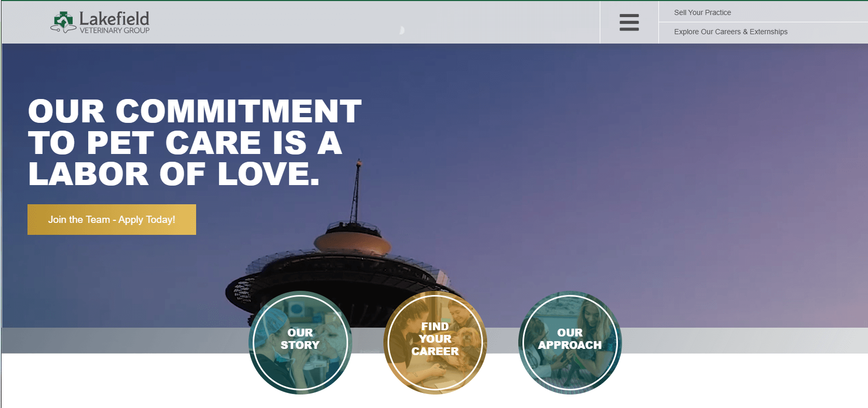Image resolution: width=868 pixels, height=408 pixels.
Task: Click the Lakefield Veterinary Group logo
Action: point(100,22)
